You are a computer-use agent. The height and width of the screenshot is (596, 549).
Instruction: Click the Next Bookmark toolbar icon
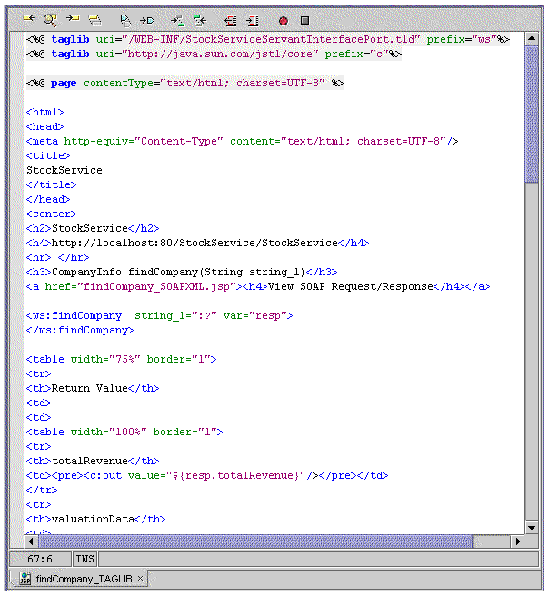pyautogui.click(x=147, y=20)
